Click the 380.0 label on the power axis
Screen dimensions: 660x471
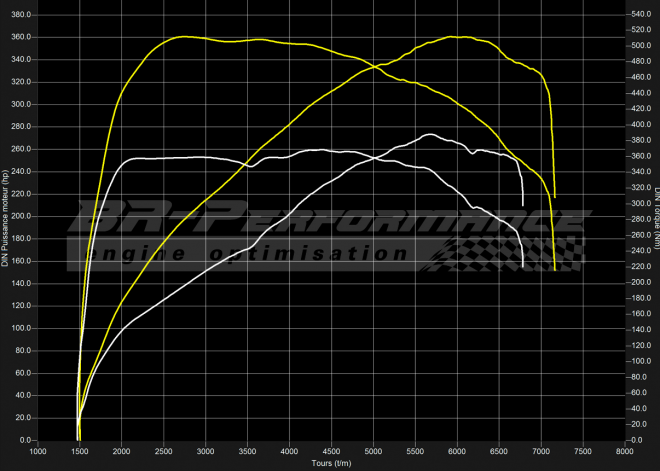point(21,14)
